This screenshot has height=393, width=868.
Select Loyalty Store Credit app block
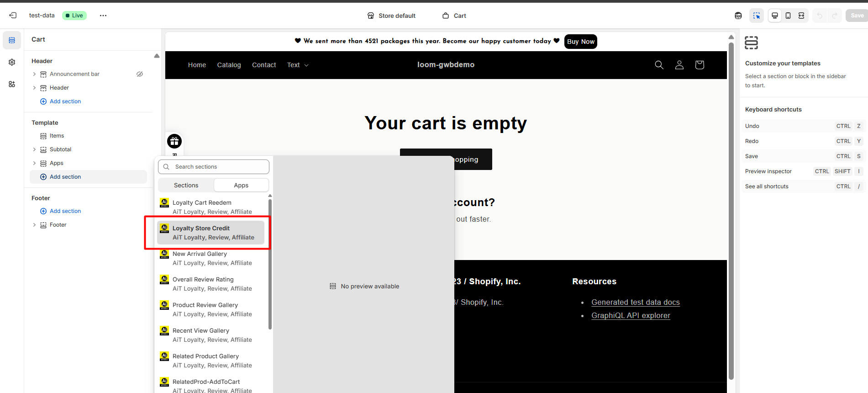[x=211, y=233]
